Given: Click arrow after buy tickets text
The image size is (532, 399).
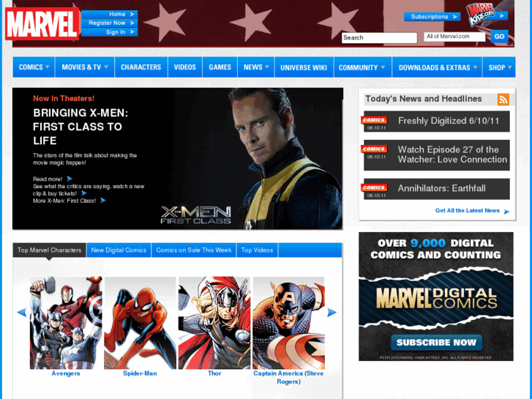Looking at the screenshot, I should coord(84,193).
